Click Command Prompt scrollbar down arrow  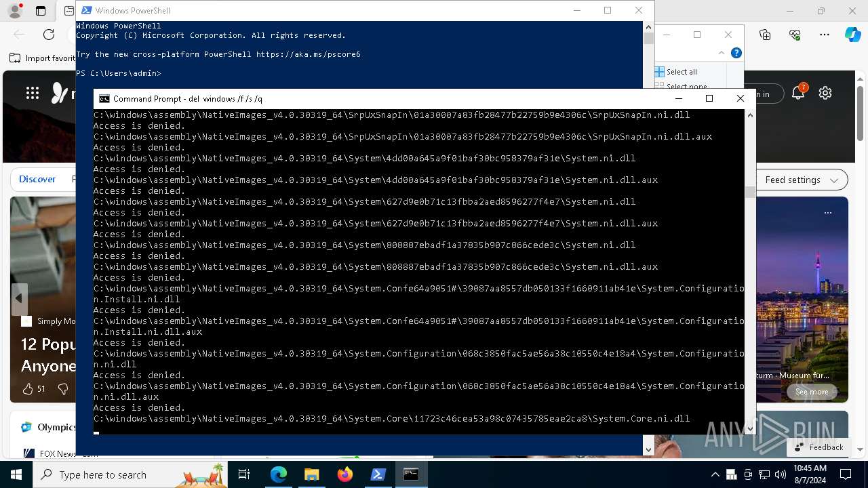tap(750, 428)
